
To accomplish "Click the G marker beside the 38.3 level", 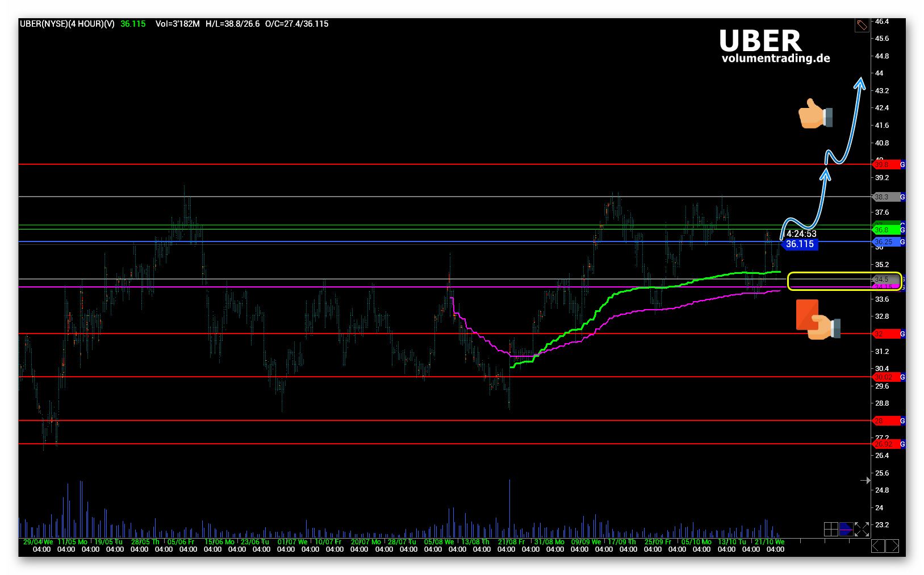I will point(902,197).
